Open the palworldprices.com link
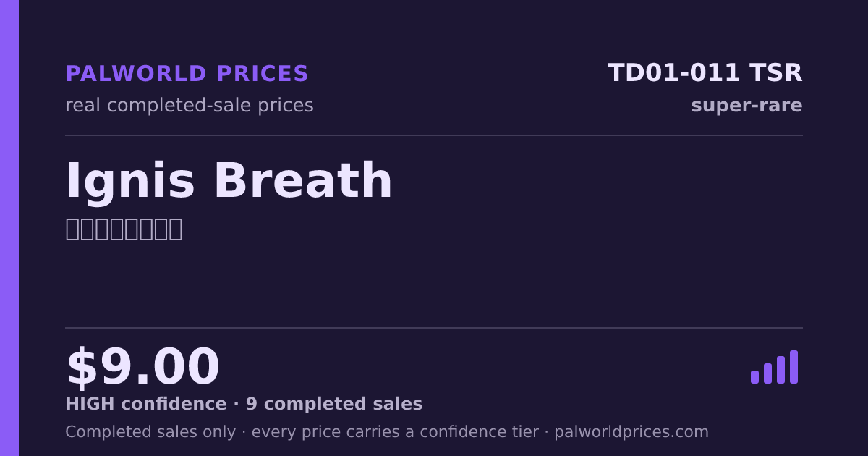 [x=631, y=432]
